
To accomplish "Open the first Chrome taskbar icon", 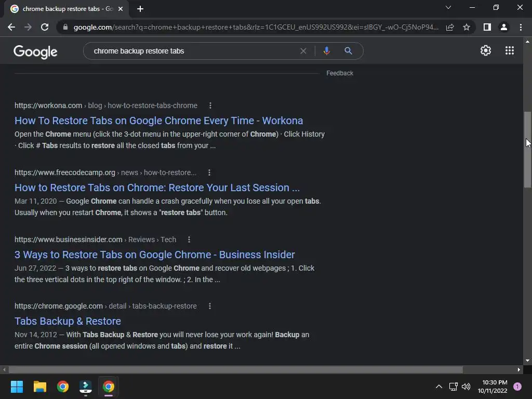I will coord(63,387).
